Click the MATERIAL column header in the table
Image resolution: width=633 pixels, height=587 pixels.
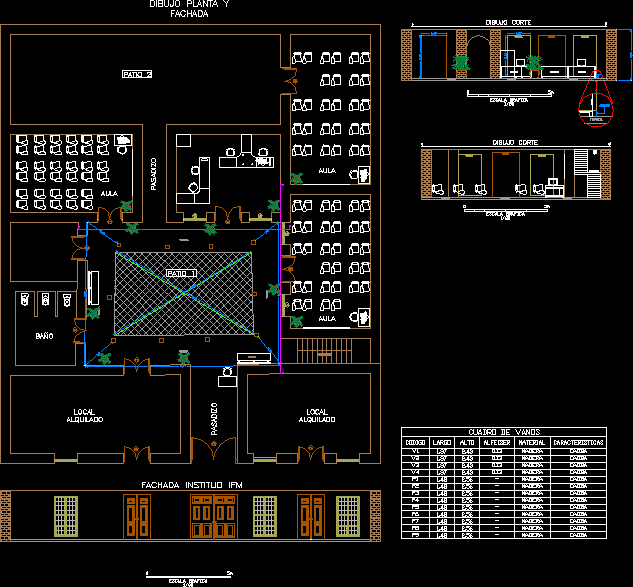point(531,441)
